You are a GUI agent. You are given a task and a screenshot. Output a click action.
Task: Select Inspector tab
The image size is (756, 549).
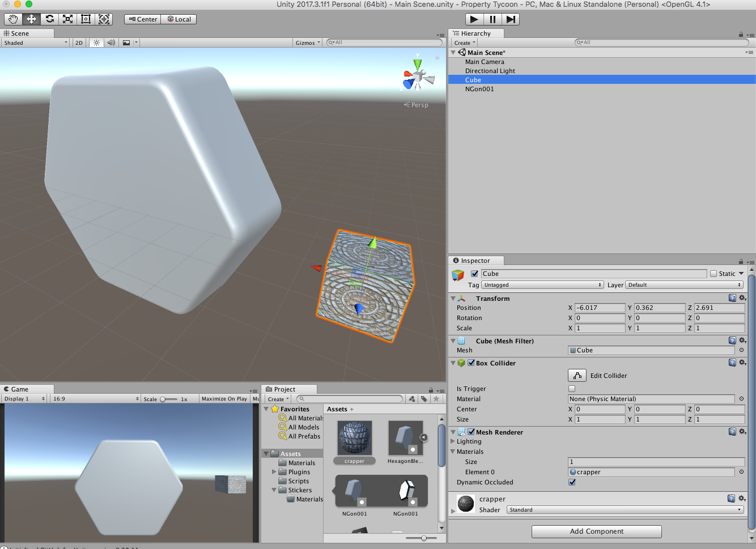click(x=476, y=261)
